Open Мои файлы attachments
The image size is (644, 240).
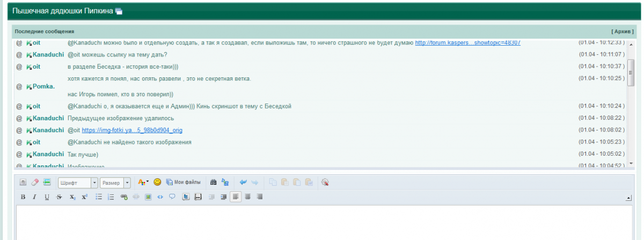coord(183,183)
